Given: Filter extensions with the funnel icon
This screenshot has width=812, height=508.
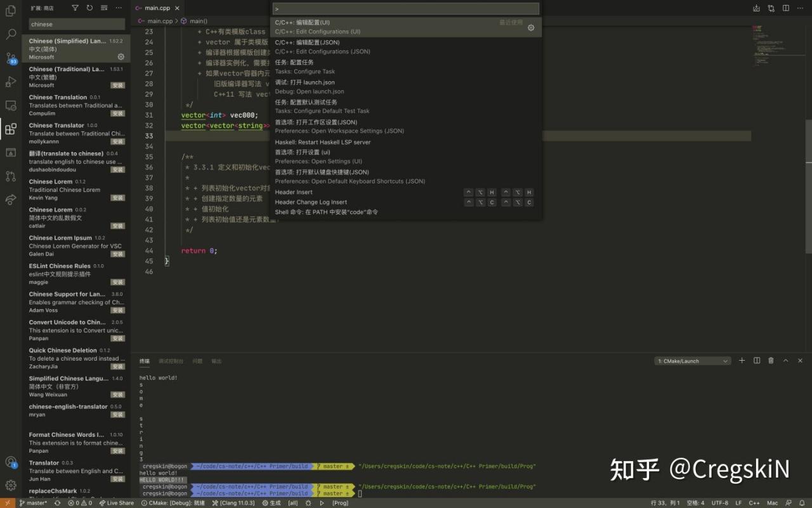Looking at the screenshot, I should point(75,8).
